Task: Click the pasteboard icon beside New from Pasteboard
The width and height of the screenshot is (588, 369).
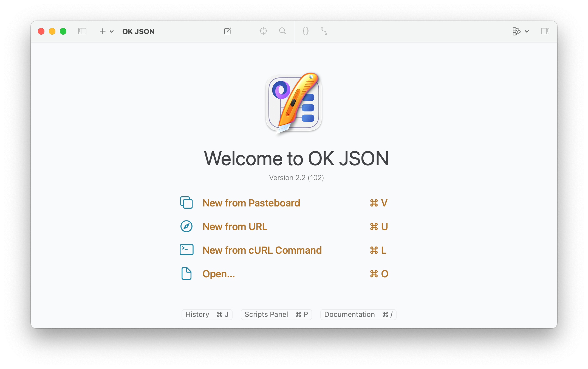Action: pos(186,203)
